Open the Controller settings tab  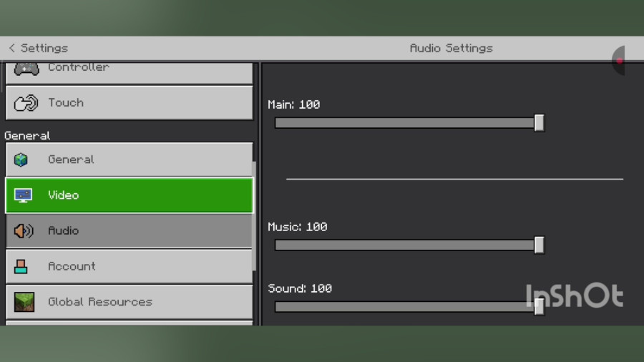point(130,73)
